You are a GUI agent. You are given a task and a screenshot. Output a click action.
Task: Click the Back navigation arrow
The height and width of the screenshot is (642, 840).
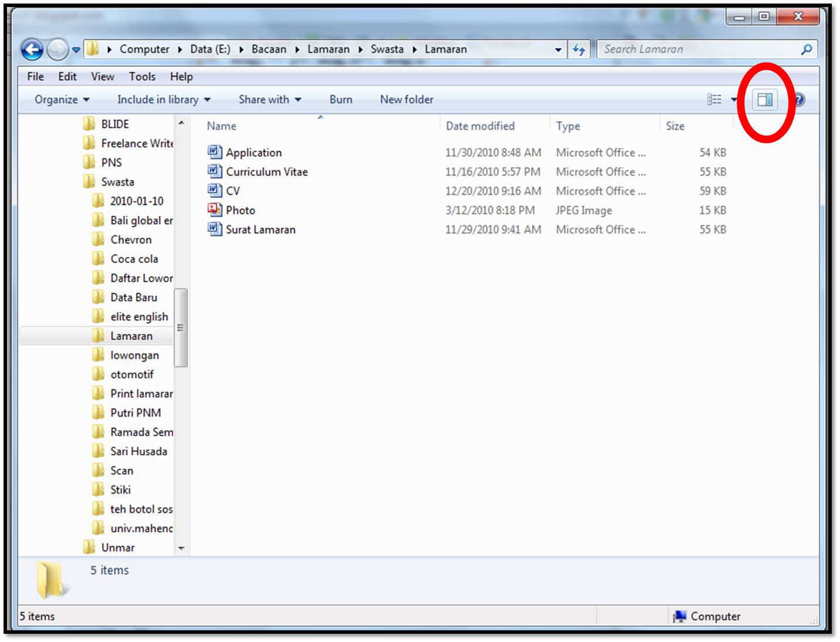[x=32, y=50]
